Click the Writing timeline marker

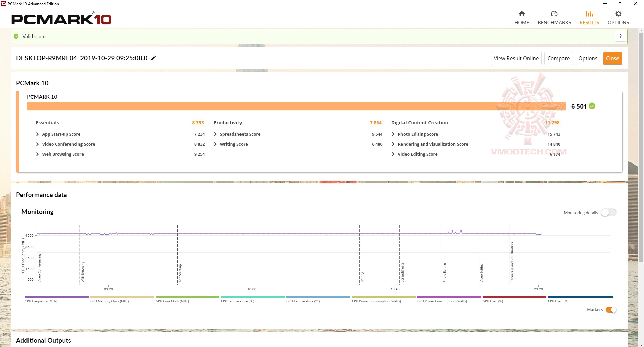tap(362, 277)
